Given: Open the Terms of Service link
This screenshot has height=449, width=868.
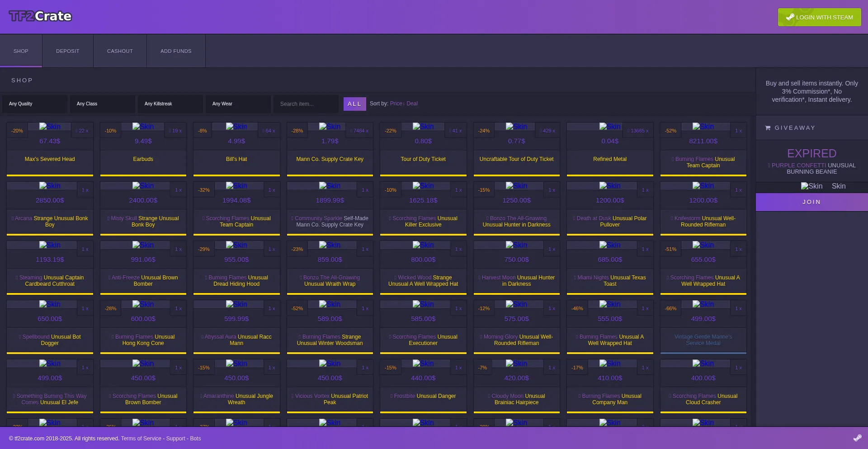Looking at the screenshot, I should pos(141,439).
